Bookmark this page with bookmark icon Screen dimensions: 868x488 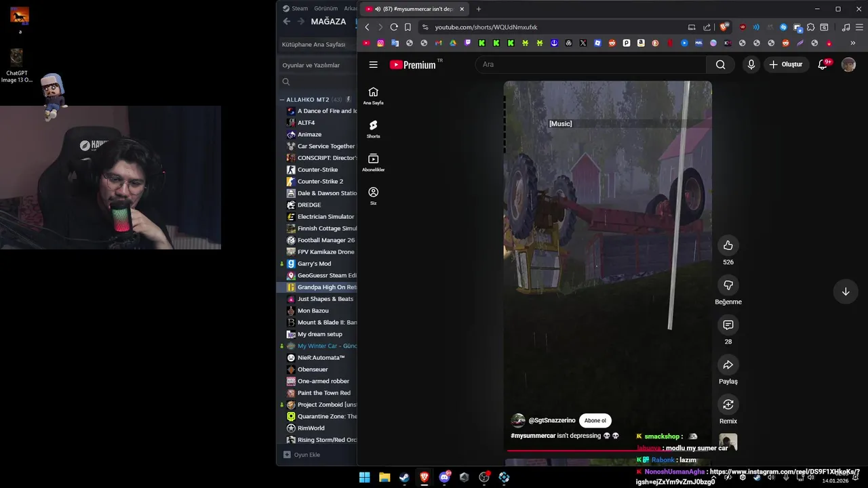coord(408,27)
